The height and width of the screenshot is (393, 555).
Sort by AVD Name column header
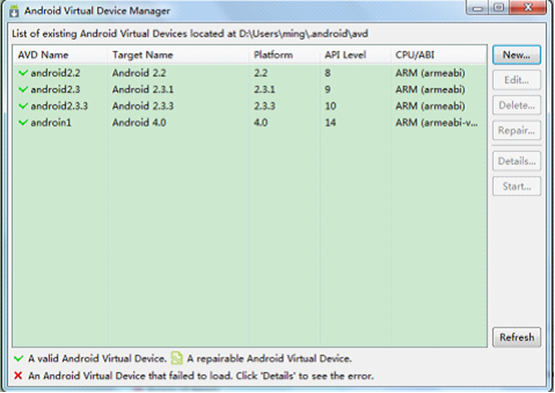(x=60, y=55)
